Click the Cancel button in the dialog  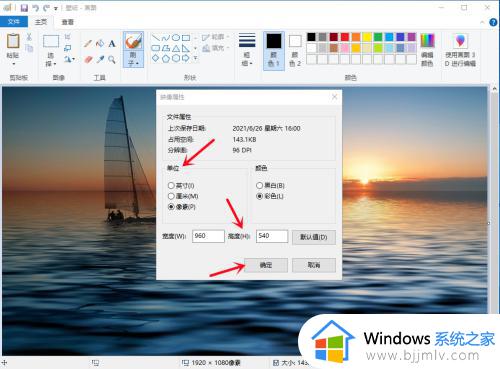314,265
